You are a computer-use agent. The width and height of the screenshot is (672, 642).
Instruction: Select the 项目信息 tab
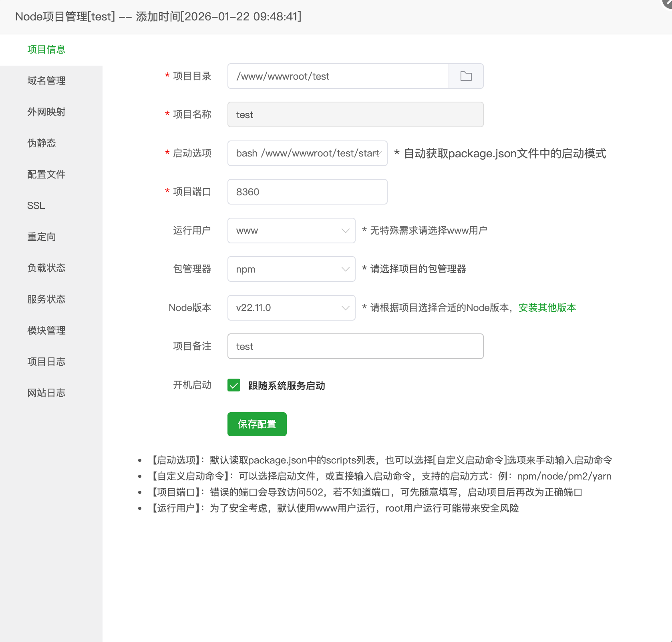pos(51,50)
